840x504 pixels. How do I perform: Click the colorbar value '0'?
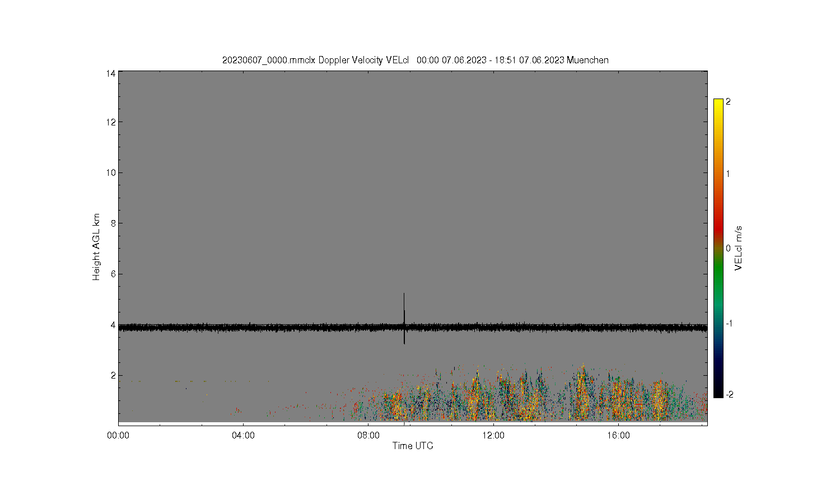[x=728, y=248]
